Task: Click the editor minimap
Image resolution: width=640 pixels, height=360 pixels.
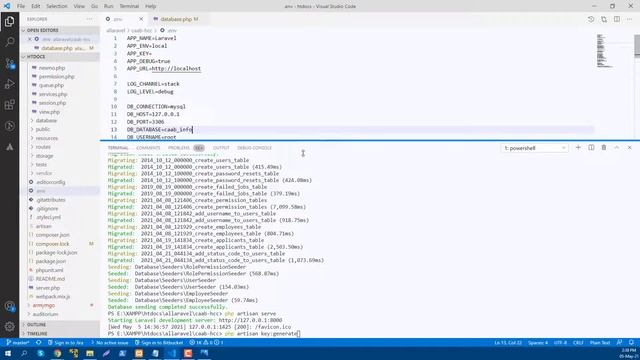Action: tap(604, 51)
